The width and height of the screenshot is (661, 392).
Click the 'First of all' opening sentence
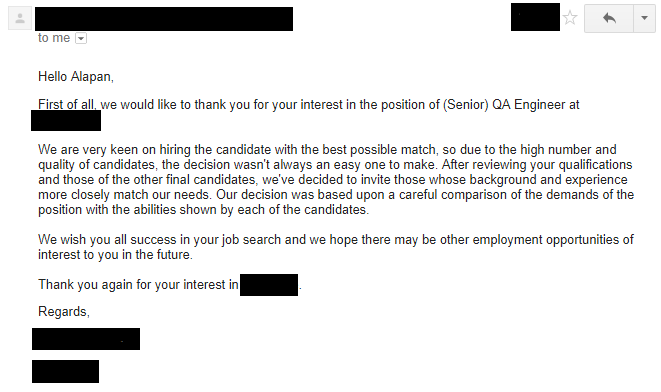pyautogui.click(x=309, y=105)
